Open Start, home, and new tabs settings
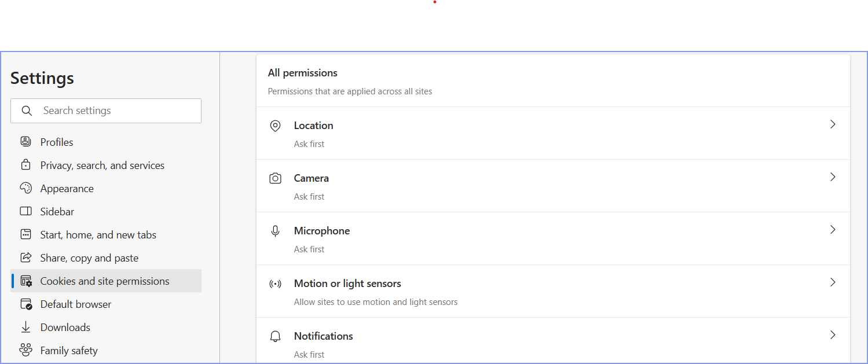The width and height of the screenshot is (868, 364). (98, 234)
